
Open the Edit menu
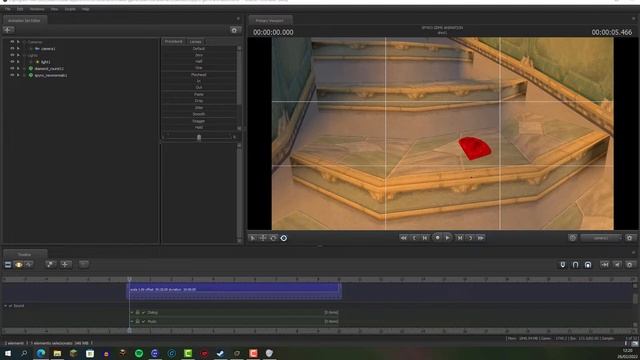click(x=20, y=9)
